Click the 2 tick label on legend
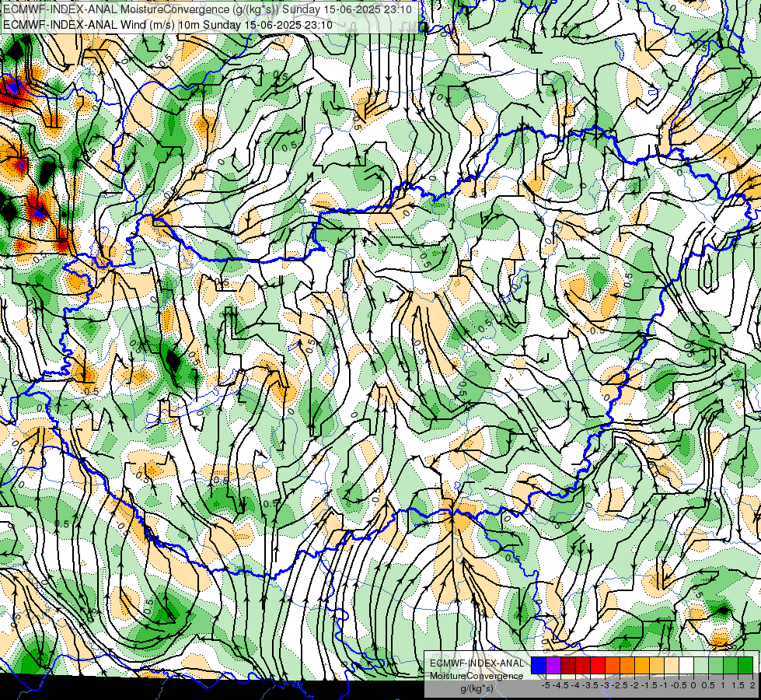The image size is (761, 700). click(x=752, y=685)
